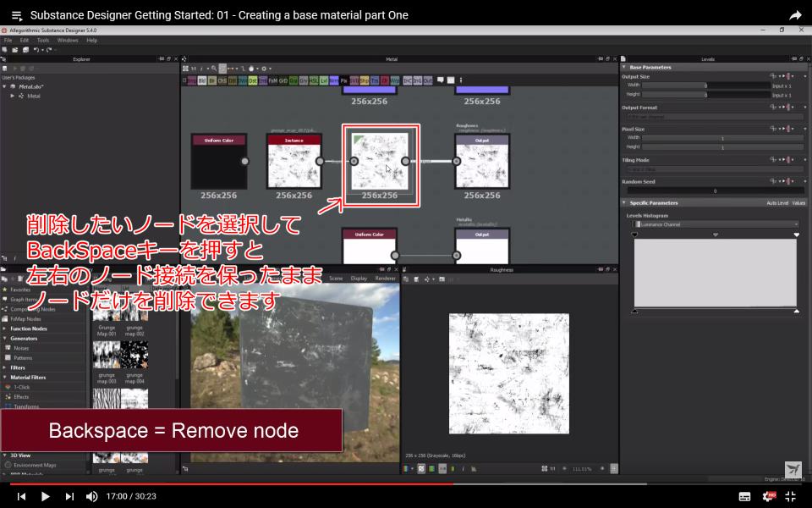Fit graph to view in graph toolbar
The height and width of the screenshot is (508, 812).
tap(185, 69)
